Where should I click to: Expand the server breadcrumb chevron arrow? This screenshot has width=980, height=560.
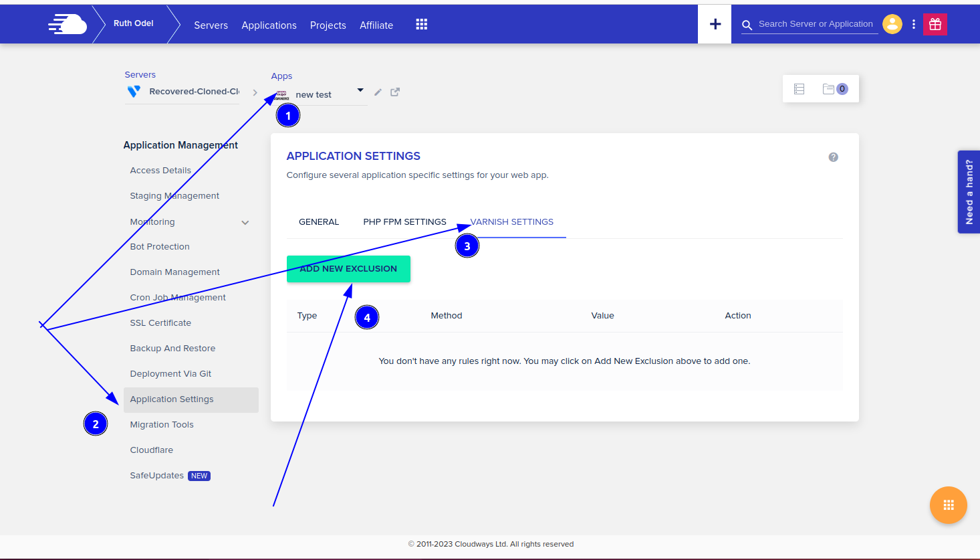coord(255,92)
